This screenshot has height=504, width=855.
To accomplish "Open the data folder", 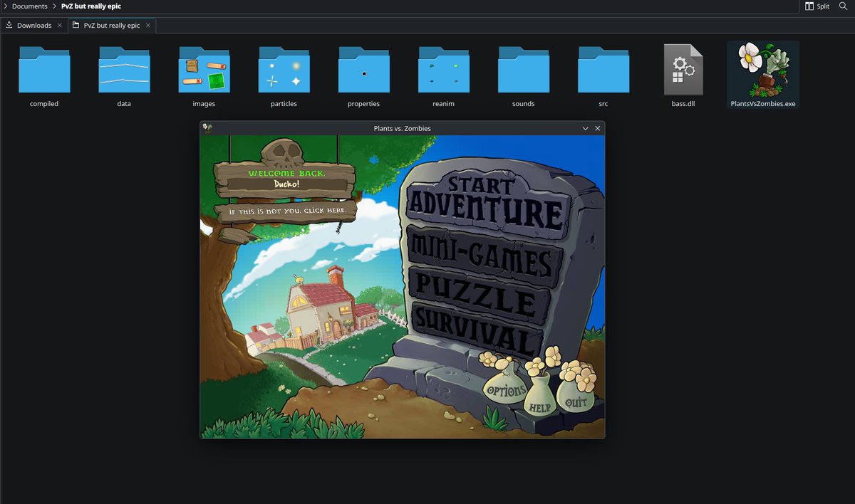I will pos(124,70).
